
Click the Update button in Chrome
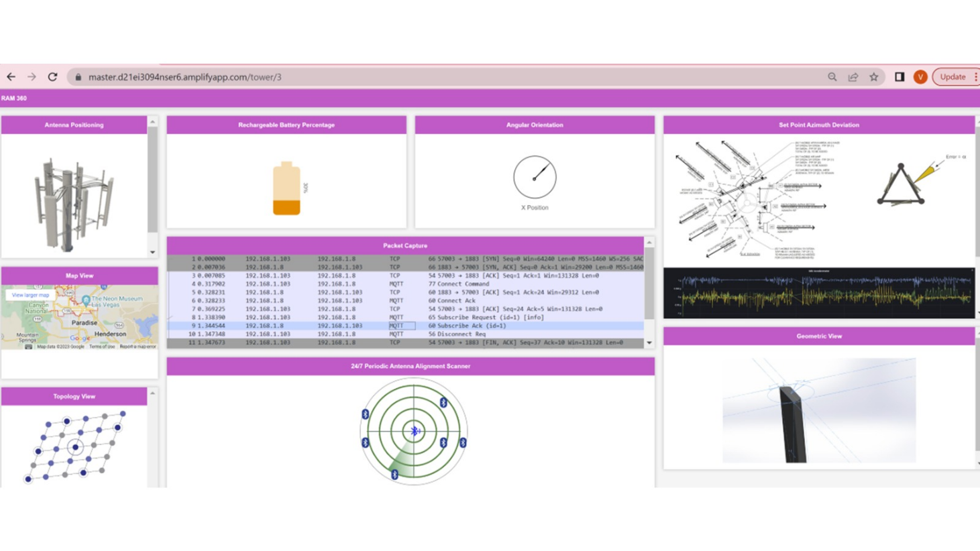(x=952, y=76)
